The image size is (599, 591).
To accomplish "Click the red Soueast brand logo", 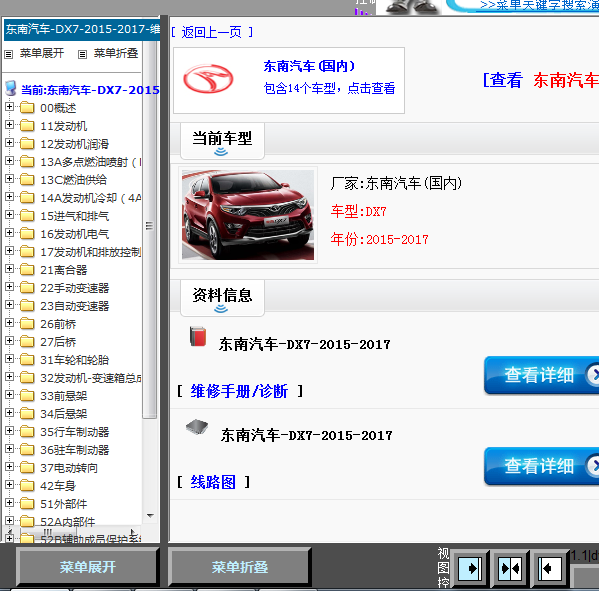I will [208, 79].
